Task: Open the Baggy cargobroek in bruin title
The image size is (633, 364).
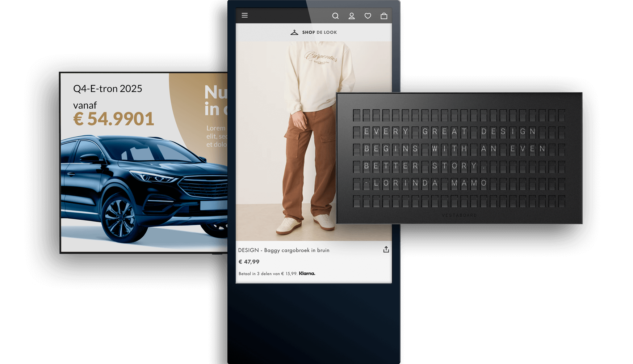Action: pyautogui.click(x=284, y=250)
